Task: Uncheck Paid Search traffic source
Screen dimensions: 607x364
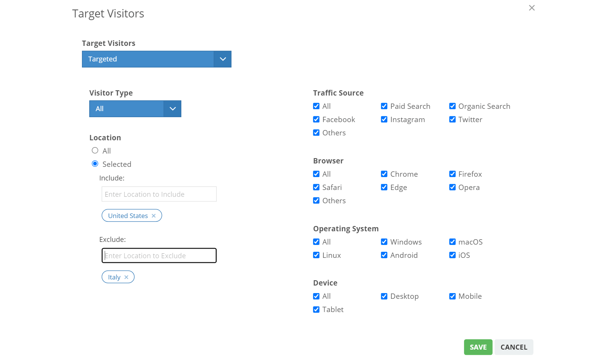Action: [x=384, y=106]
